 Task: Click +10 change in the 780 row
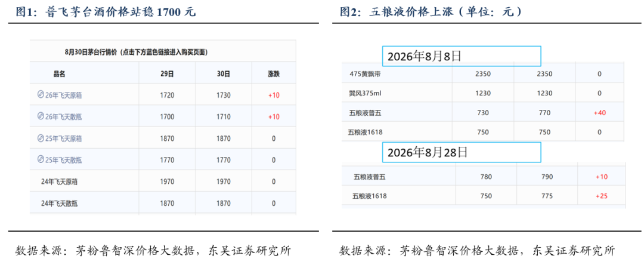(x=602, y=177)
